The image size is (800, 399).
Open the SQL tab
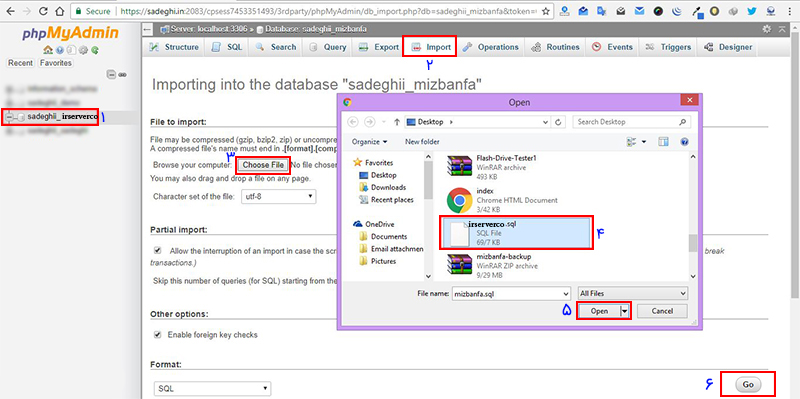click(x=228, y=47)
